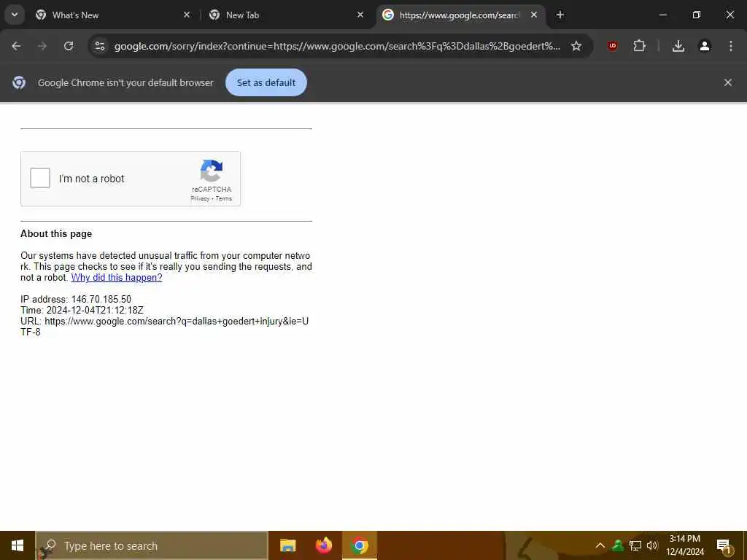The image size is (747, 560).
Task: Open the clock showing 3:14 PM
Action: 685,545
